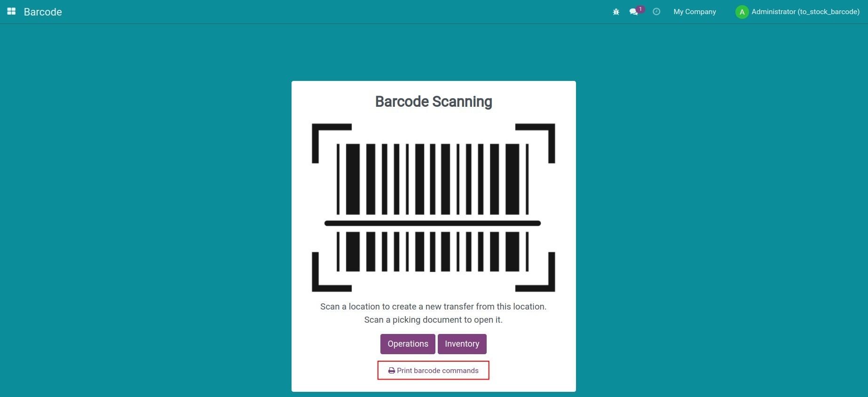This screenshot has width=868, height=397.
Task: Click the green Administrator avatar icon
Action: pyautogui.click(x=742, y=12)
